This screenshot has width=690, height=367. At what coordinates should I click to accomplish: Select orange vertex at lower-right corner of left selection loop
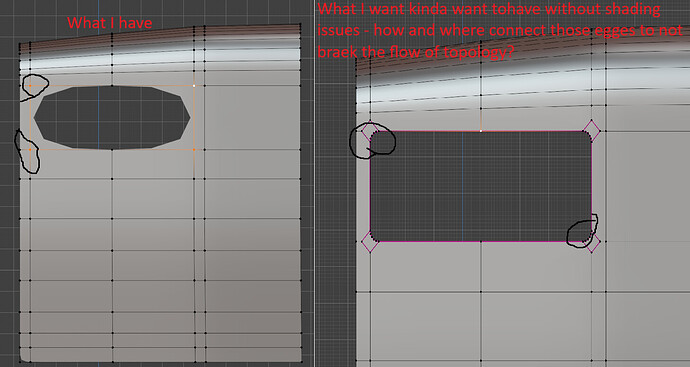click(194, 150)
